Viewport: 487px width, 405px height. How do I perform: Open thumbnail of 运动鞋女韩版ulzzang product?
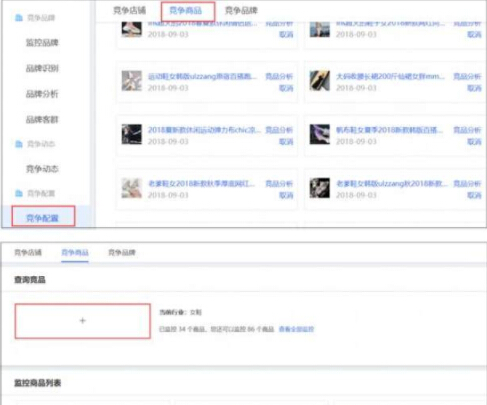[132, 81]
